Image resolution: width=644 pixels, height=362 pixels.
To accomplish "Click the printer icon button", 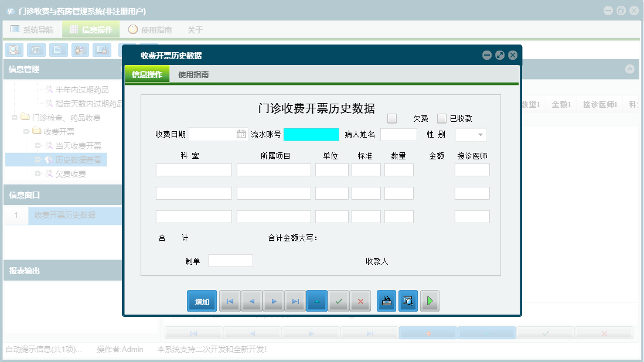I will click(387, 301).
